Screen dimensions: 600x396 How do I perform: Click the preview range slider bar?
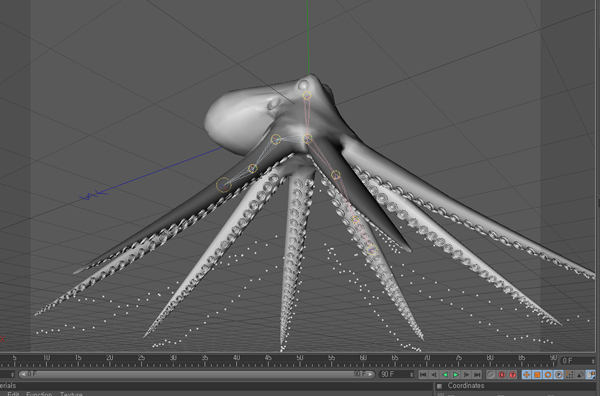196,374
